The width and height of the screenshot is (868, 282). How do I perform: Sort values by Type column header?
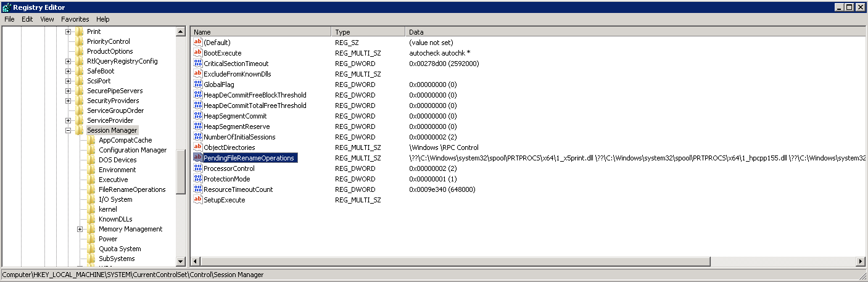coord(369,31)
